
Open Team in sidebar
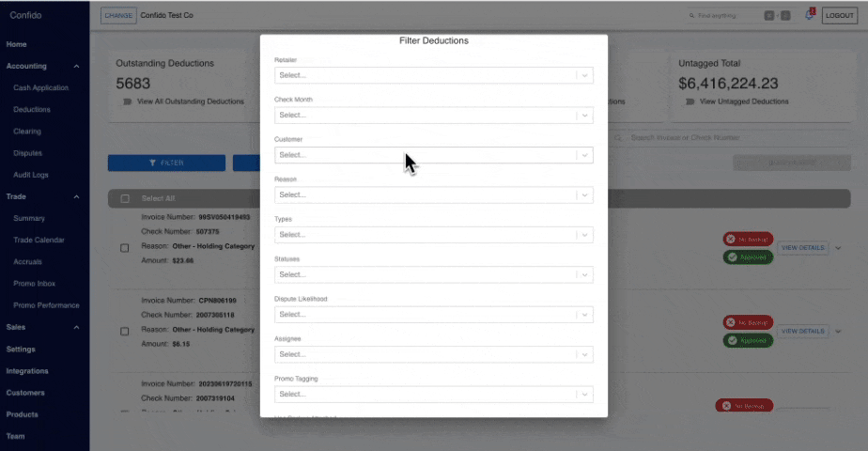click(15, 436)
